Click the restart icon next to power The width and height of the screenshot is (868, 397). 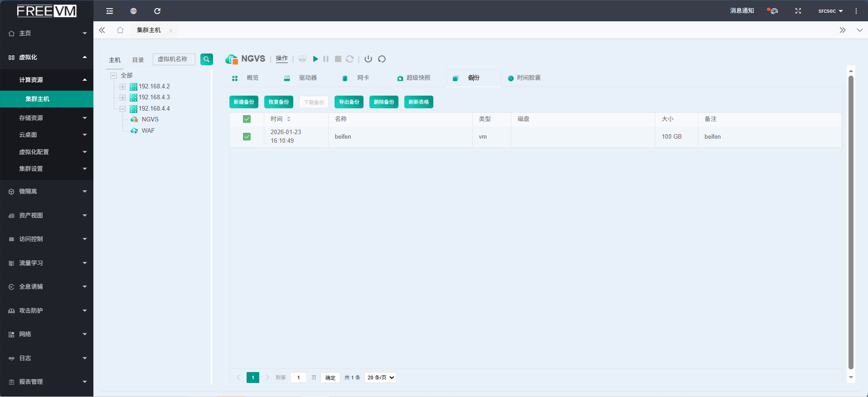pyautogui.click(x=382, y=59)
